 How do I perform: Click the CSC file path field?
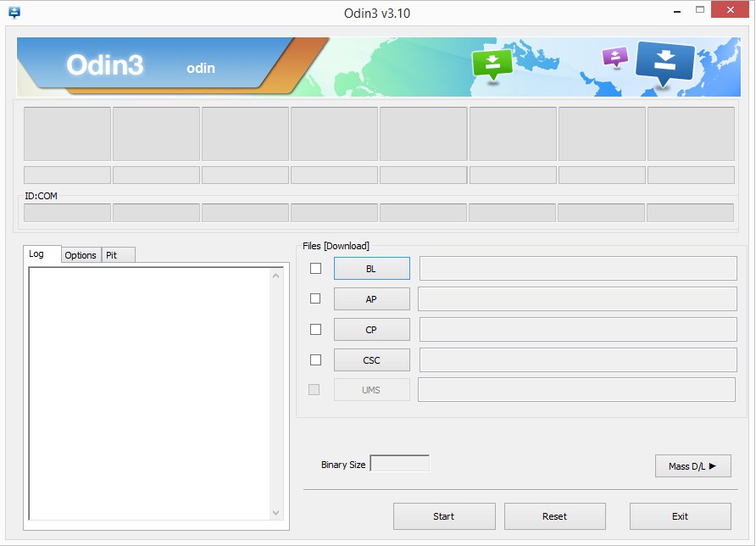coord(578,359)
